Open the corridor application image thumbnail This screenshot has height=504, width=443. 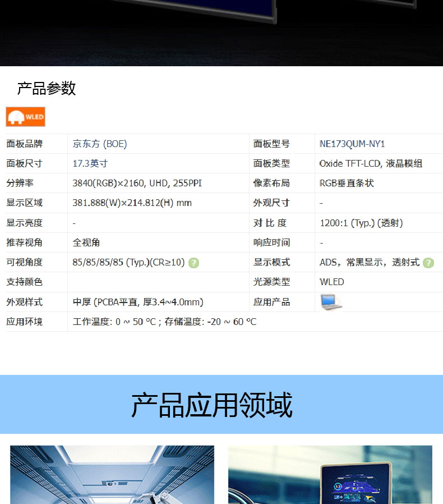click(112, 474)
